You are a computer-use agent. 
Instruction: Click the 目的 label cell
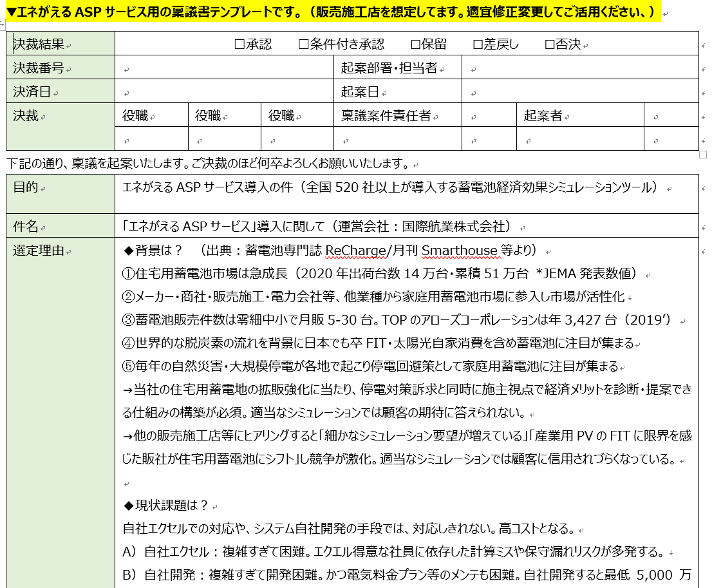(x=61, y=194)
